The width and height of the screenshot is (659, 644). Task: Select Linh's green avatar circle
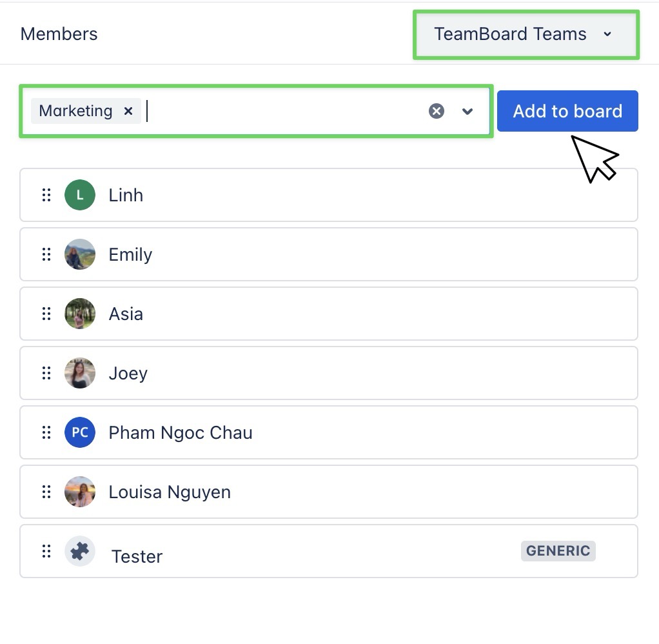[x=79, y=195]
